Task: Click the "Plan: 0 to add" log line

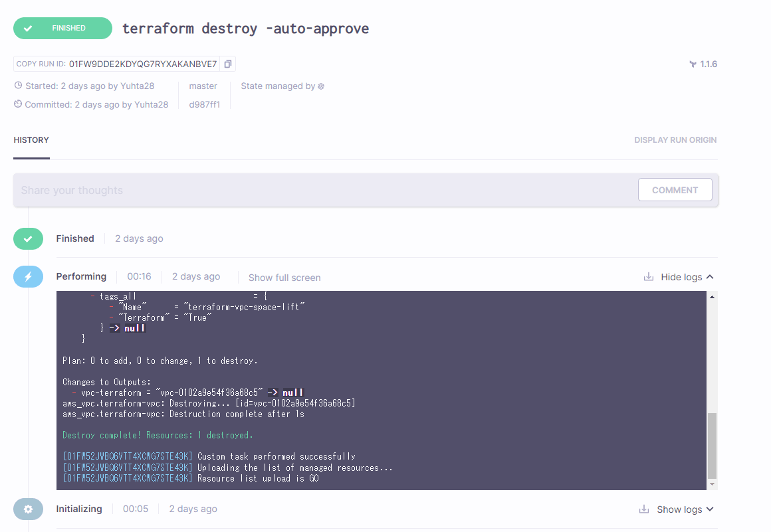Action: click(160, 361)
